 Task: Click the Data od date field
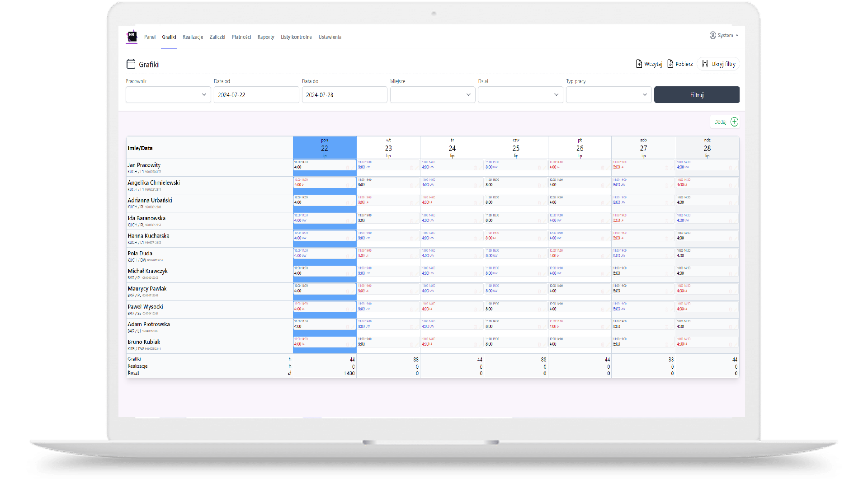256,95
